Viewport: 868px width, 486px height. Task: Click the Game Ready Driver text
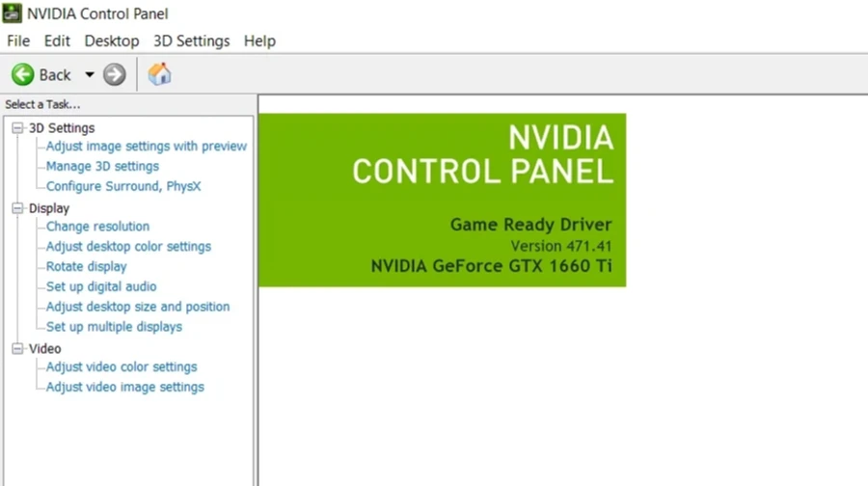(530, 225)
